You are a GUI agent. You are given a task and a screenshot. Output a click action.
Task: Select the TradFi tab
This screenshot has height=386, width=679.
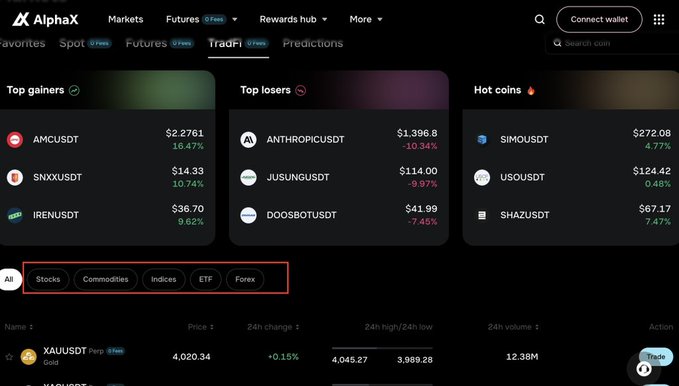pos(238,43)
